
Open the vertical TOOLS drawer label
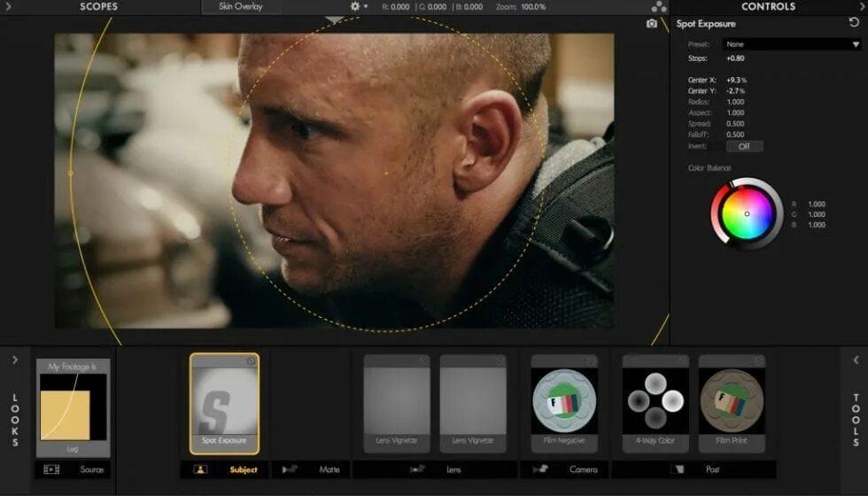(x=856, y=420)
